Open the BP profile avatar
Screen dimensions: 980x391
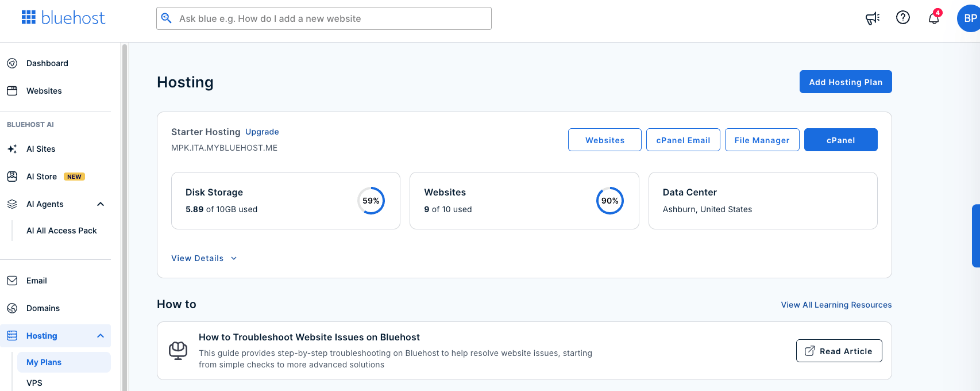[969, 18]
